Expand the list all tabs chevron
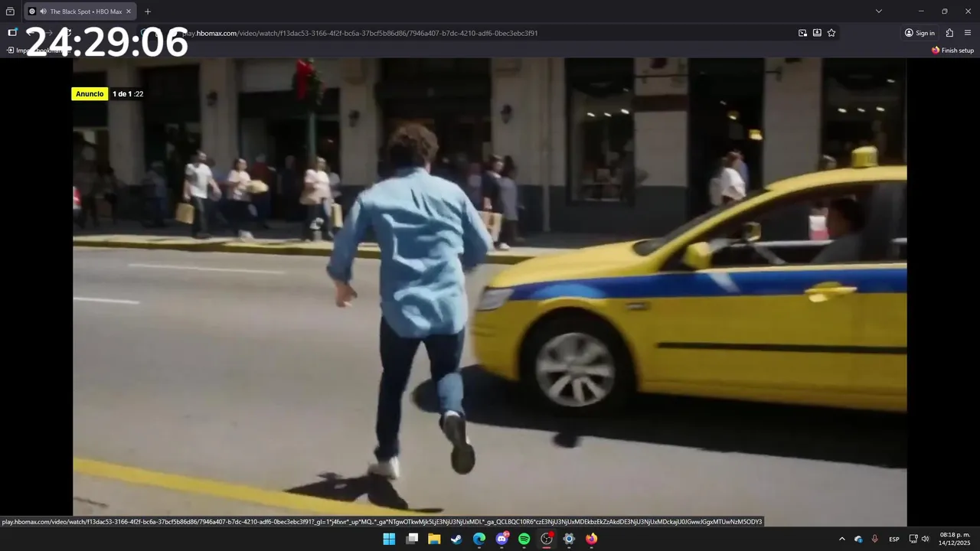Screen dimensions: 980x551 tap(879, 11)
